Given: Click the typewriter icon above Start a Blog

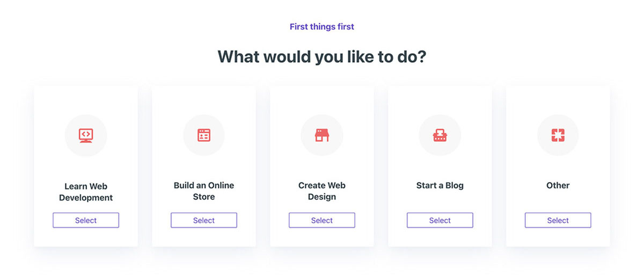Looking at the screenshot, I should coord(440,135).
